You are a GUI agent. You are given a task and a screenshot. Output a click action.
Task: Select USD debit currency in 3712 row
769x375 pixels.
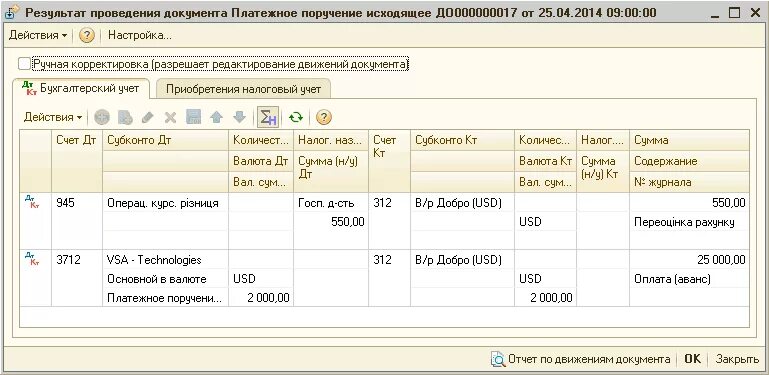[x=261, y=278]
